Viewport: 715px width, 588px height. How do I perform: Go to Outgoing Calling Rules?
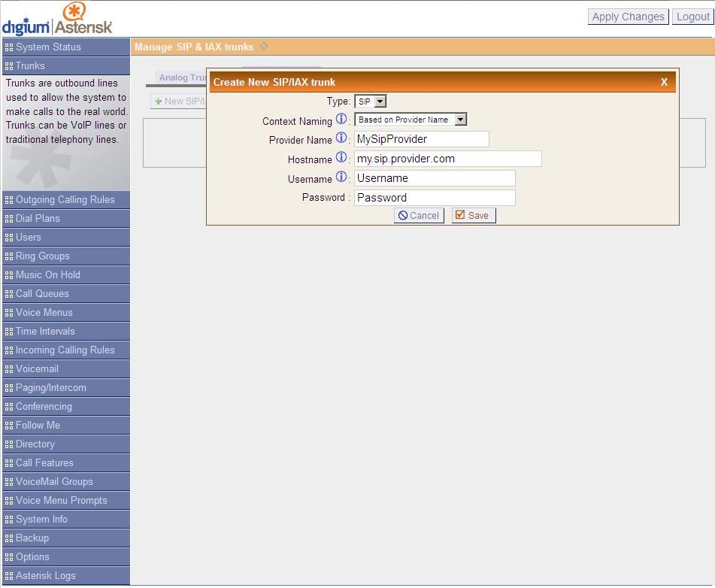[x=65, y=199]
